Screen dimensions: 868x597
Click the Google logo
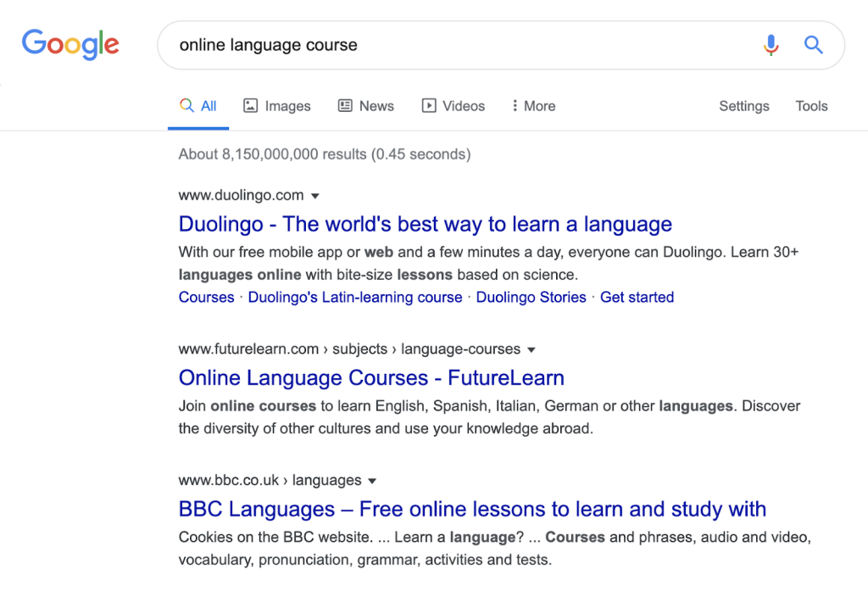[x=70, y=44]
